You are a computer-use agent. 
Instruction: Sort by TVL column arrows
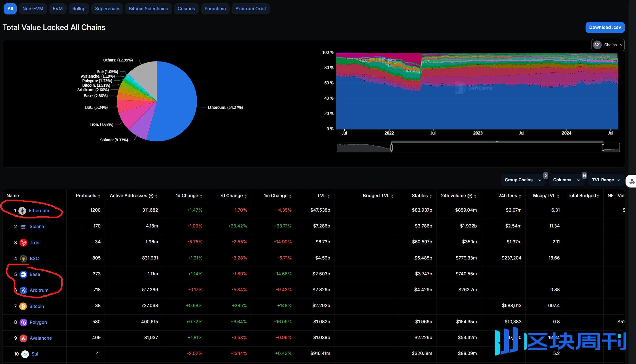[x=328, y=196]
